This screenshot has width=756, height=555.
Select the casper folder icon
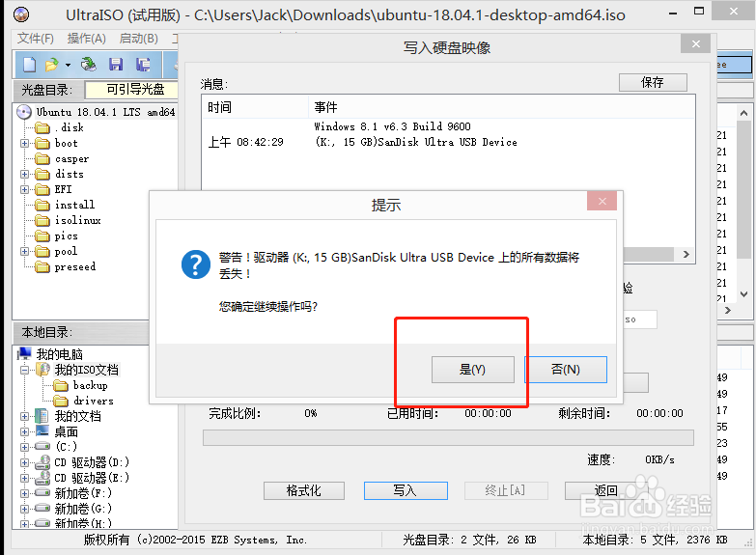[42, 158]
